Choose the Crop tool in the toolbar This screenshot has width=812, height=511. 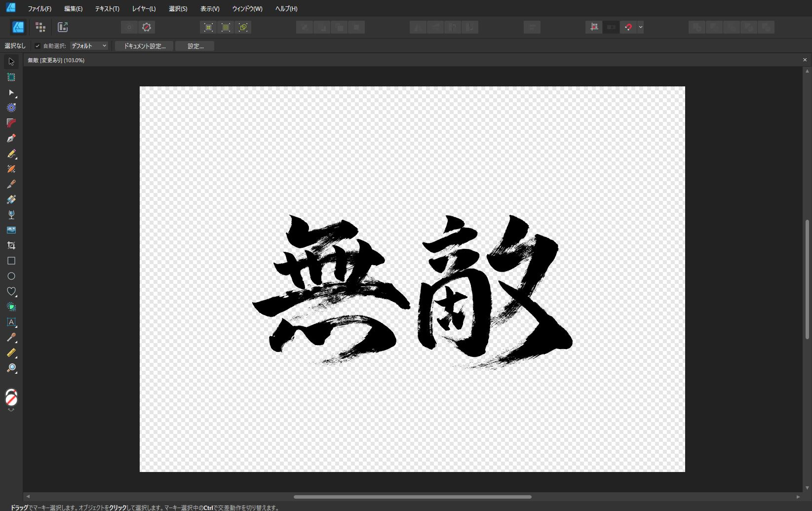pos(11,245)
